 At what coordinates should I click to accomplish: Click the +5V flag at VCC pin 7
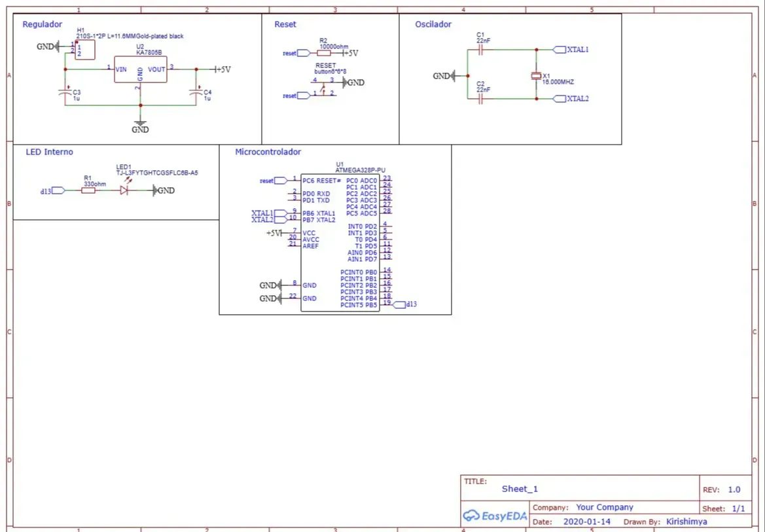(x=274, y=234)
